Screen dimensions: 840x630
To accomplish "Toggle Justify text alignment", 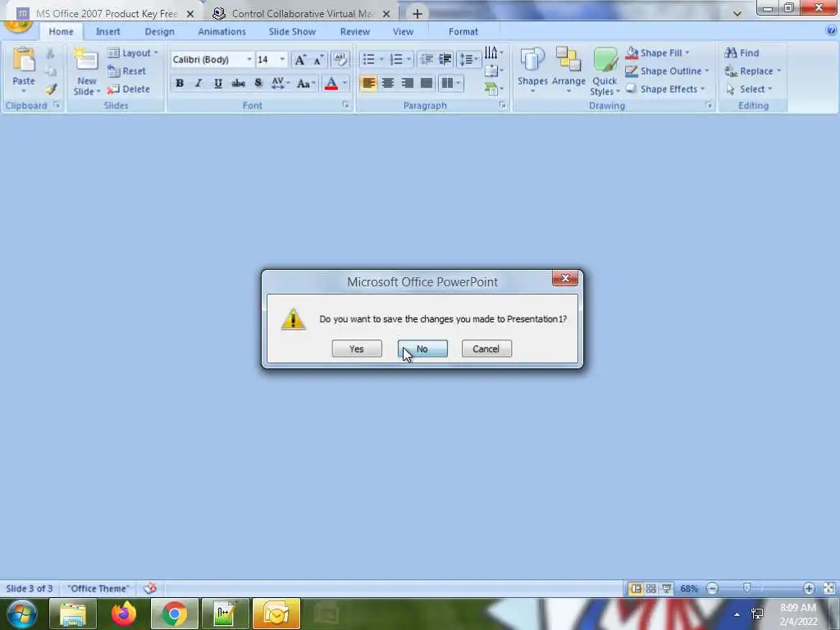I will (x=427, y=83).
